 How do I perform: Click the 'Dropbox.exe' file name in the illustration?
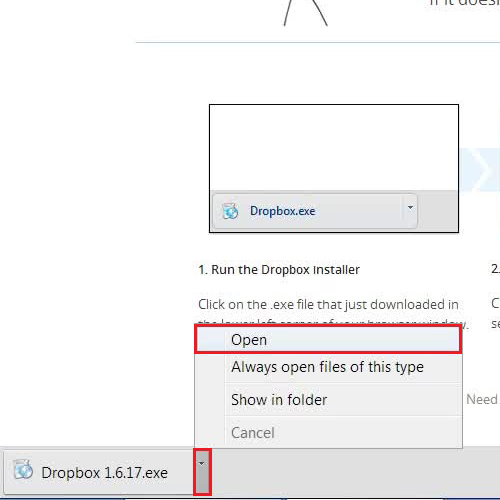[283, 211]
